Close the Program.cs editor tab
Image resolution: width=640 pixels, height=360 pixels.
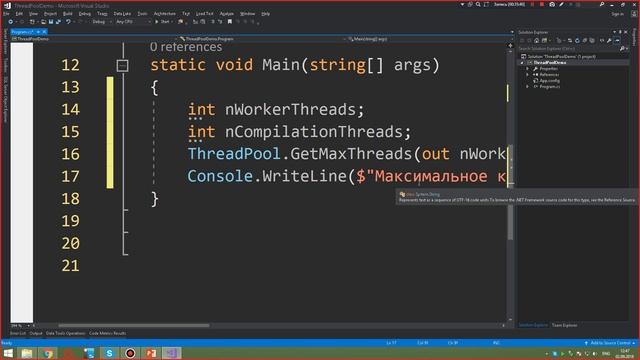click(44, 32)
